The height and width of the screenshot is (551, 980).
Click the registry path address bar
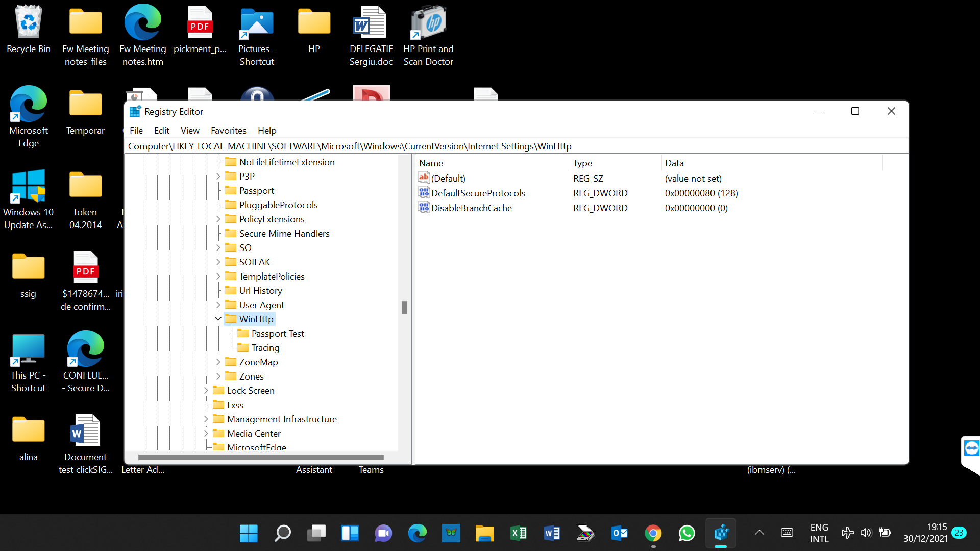pos(516,146)
